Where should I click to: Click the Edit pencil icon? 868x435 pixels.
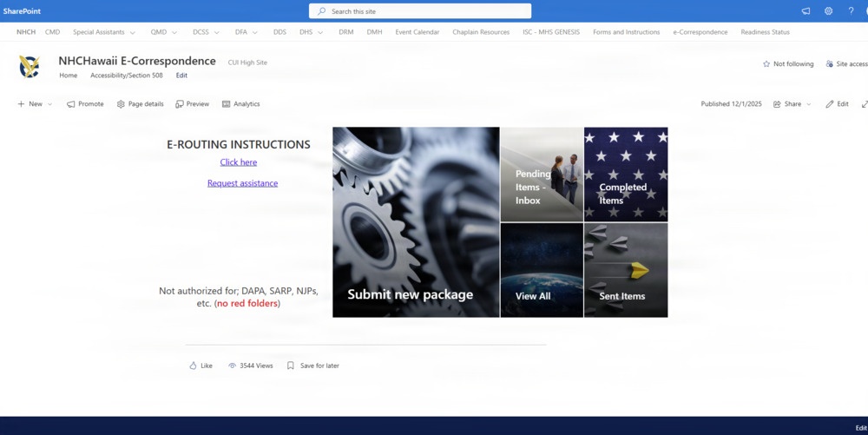(x=829, y=104)
